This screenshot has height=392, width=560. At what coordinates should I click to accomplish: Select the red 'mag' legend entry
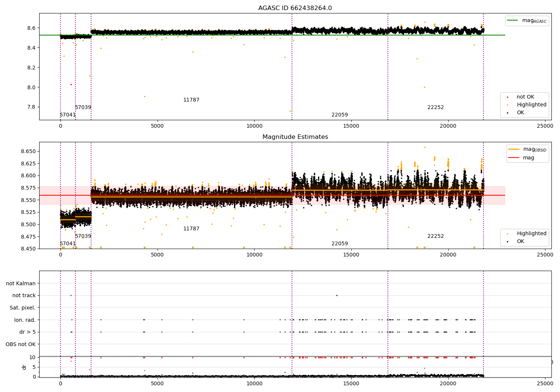click(521, 158)
